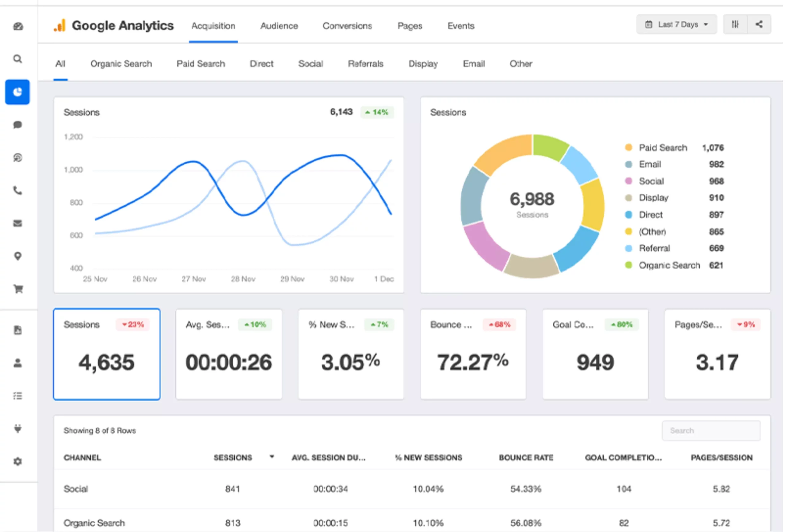This screenshot has width=786, height=532.
Task: Open the email envelope sidebar icon
Action: tap(18, 223)
